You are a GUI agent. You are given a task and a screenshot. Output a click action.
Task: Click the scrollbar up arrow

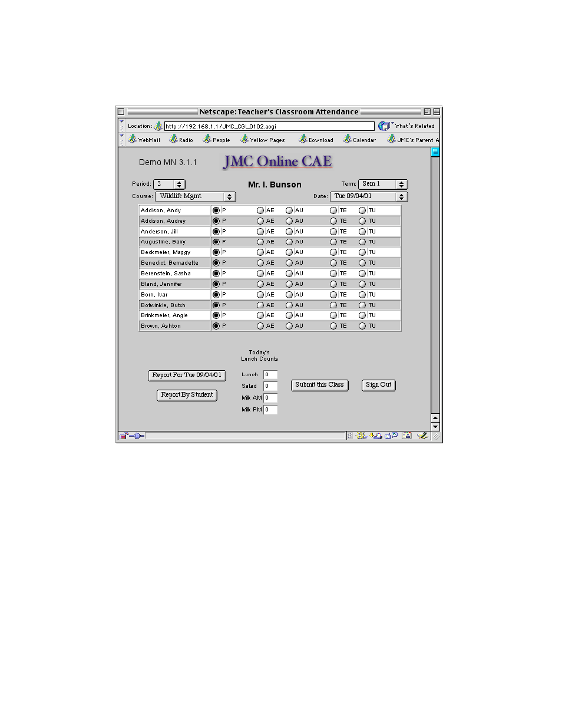435,418
